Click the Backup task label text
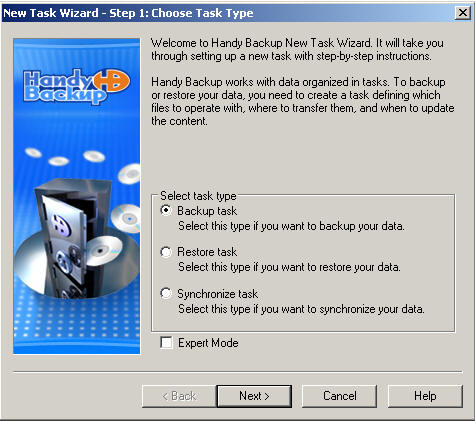 point(207,211)
